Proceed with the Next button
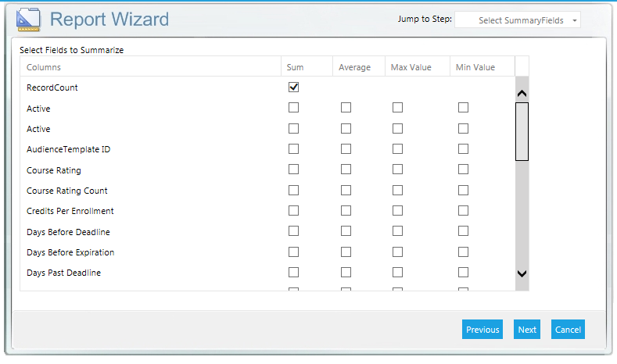Viewport: 617px width, 364px height. click(x=527, y=330)
